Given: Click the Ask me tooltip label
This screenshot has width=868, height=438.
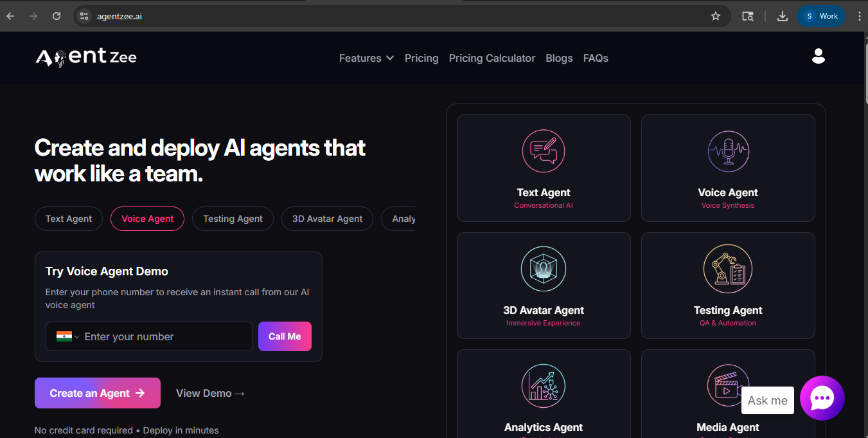Looking at the screenshot, I should coord(768,400).
